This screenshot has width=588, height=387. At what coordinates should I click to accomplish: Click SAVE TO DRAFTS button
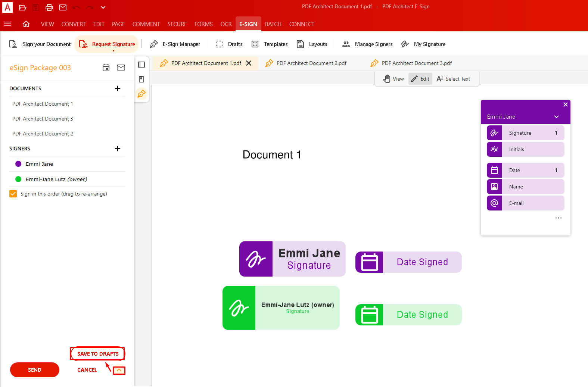[x=98, y=354]
